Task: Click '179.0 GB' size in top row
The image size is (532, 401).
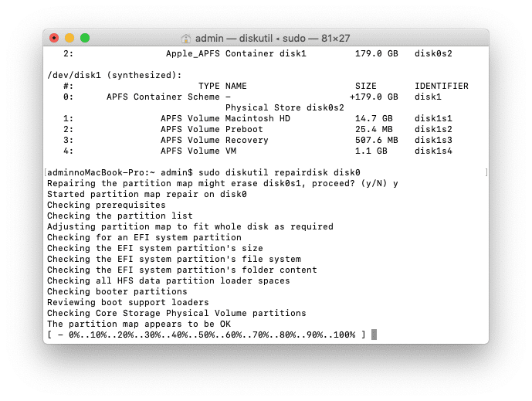Action: click(x=377, y=53)
